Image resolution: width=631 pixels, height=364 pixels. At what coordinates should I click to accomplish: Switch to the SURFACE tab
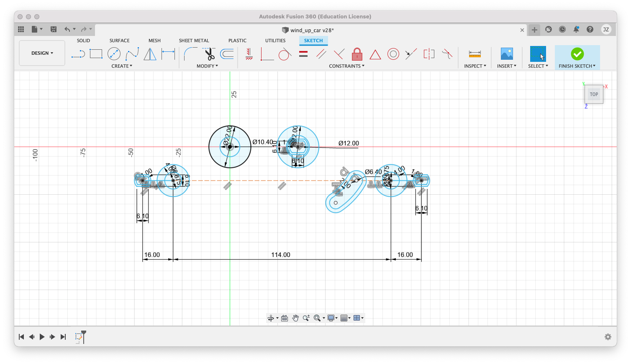(x=119, y=41)
